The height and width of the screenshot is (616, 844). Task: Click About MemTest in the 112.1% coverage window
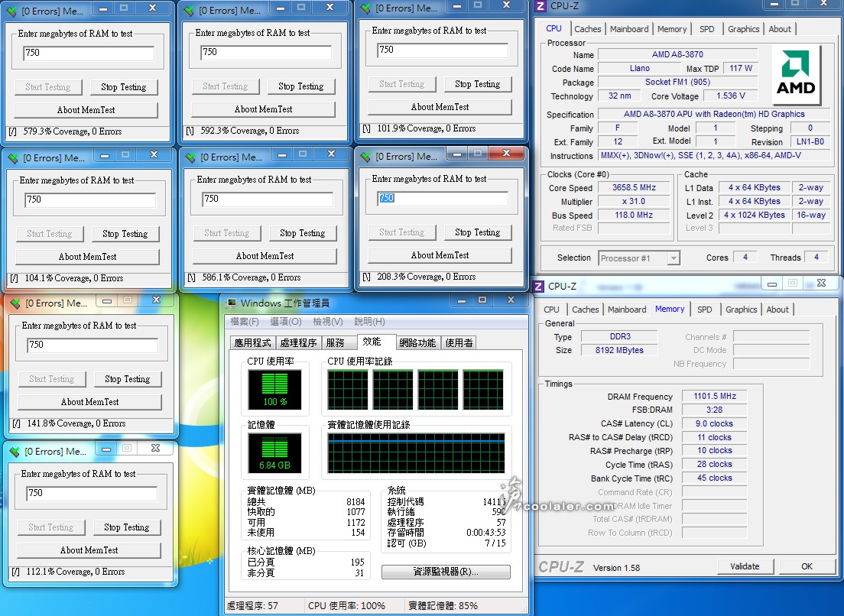pyautogui.click(x=89, y=550)
